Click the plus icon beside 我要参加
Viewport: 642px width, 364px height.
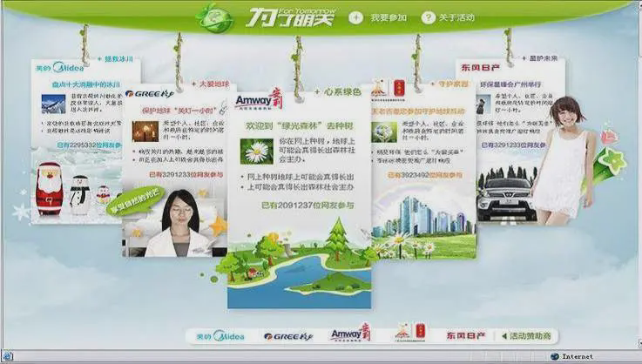point(355,17)
